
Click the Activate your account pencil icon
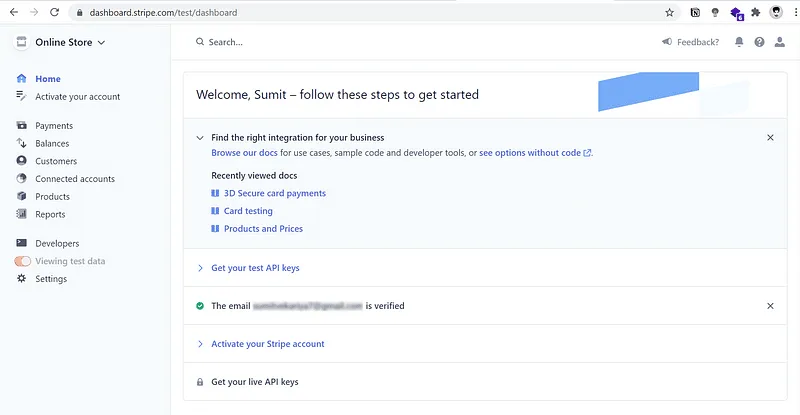click(x=21, y=95)
